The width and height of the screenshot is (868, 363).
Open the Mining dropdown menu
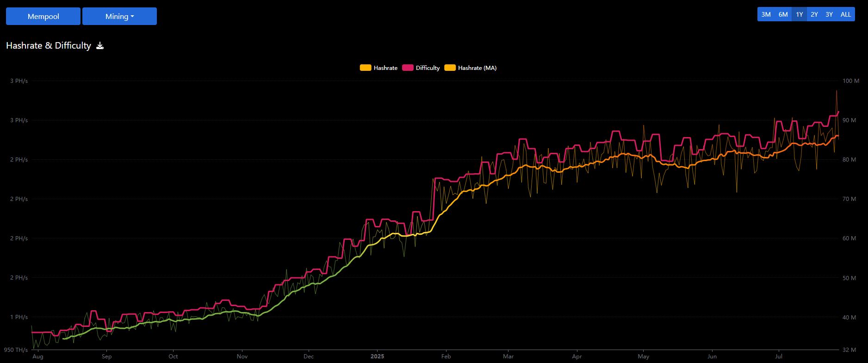[x=119, y=16]
